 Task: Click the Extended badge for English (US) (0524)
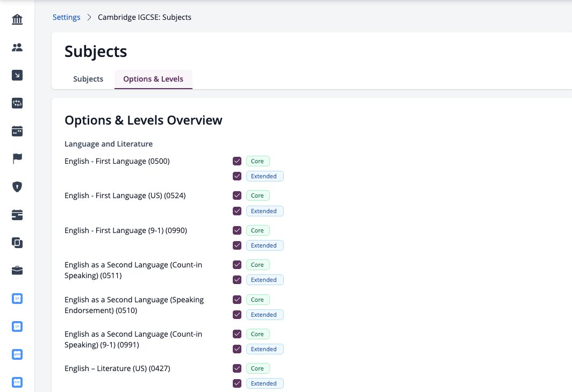(264, 211)
